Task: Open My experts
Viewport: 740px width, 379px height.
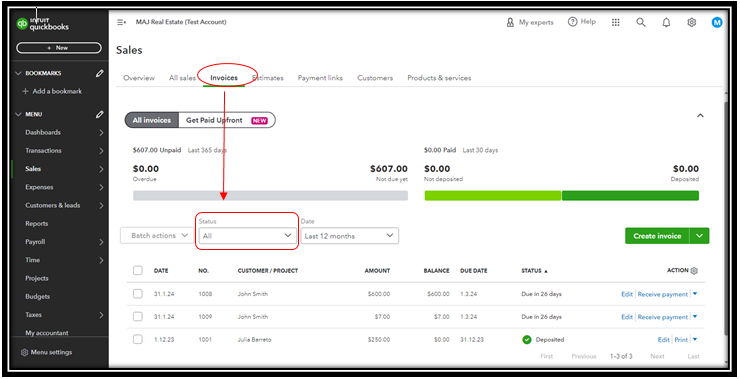Action: point(530,22)
